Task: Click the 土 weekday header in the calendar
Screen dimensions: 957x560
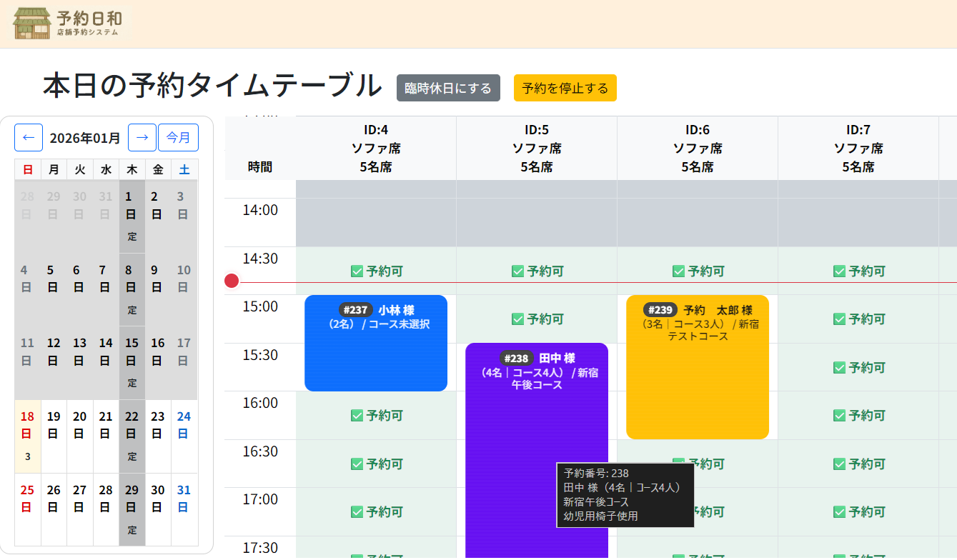Action: tap(184, 169)
